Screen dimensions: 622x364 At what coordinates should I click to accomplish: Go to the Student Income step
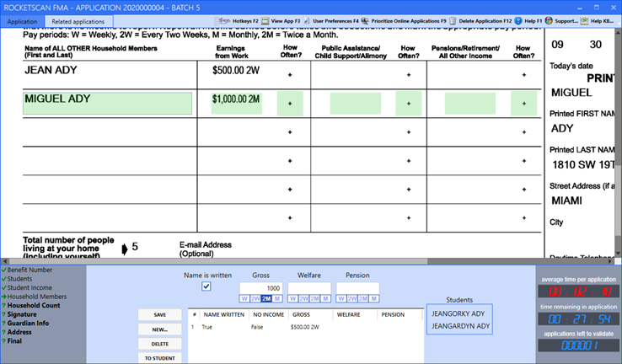[29, 288]
